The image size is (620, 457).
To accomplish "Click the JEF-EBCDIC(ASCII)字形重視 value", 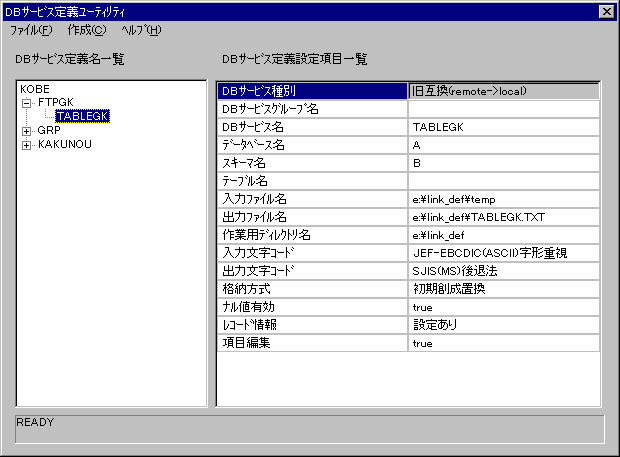I will [x=504, y=253].
